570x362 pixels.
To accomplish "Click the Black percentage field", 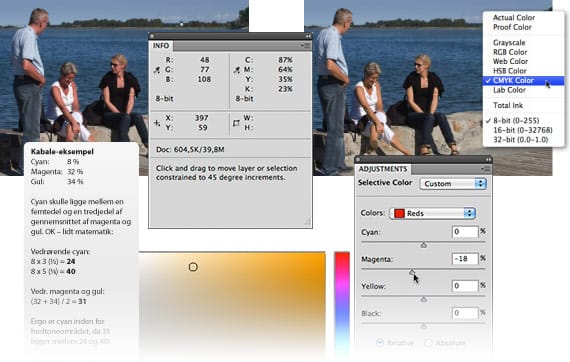I will coord(465,313).
